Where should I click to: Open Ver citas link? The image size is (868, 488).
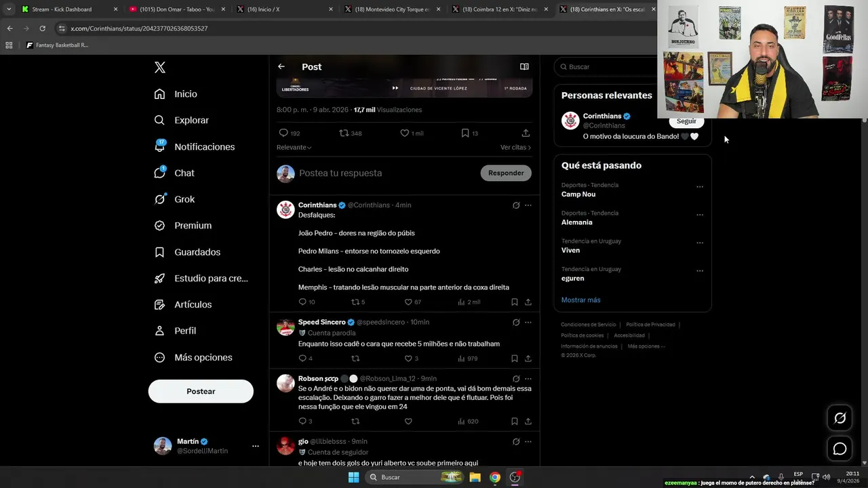point(515,147)
